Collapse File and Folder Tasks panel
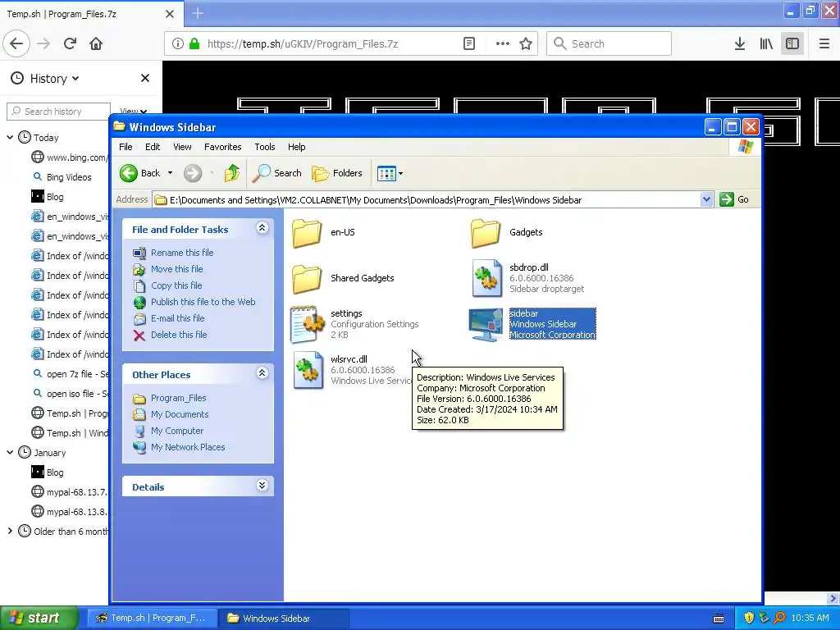 (262, 228)
